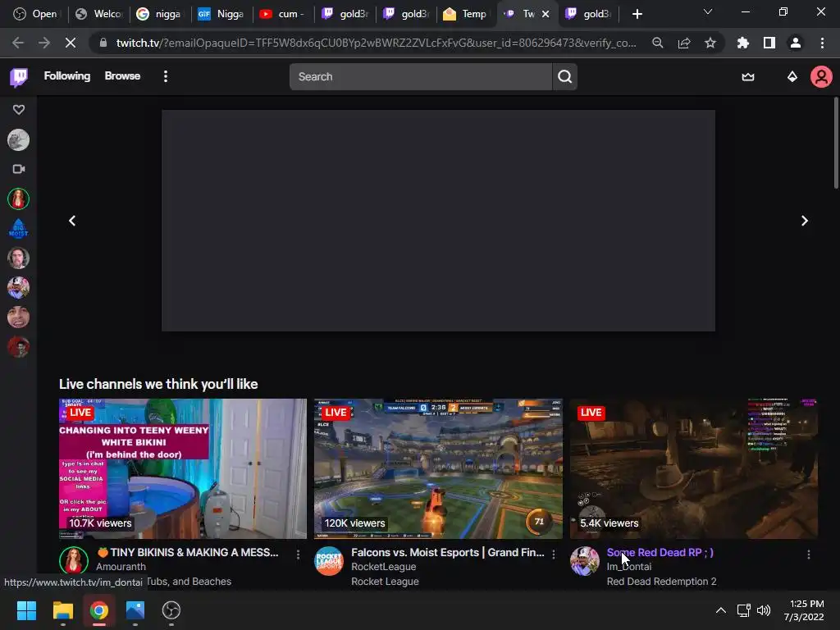Open the bearded man sidebar channel avatar
The image size is (840, 630).
tap(18, 258)
